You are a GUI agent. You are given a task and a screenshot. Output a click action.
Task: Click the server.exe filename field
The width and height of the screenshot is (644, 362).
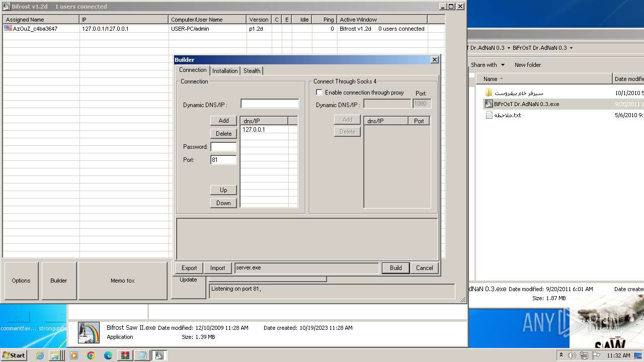[306, 268]
